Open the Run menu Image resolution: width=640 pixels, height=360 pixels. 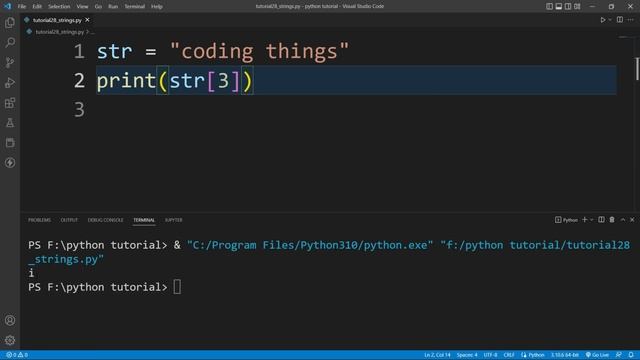pyautogui.click(x=113, y=7)
